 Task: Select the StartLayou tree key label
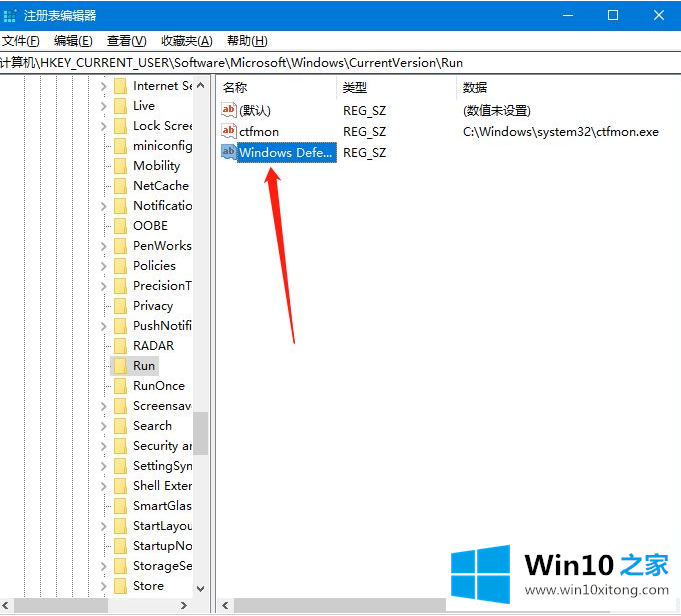(162, 526)
